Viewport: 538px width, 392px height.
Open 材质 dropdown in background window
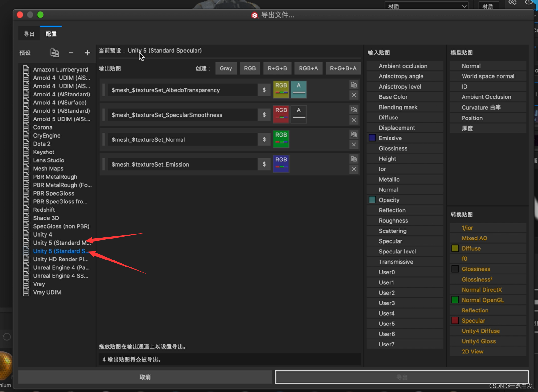(426, 6)
